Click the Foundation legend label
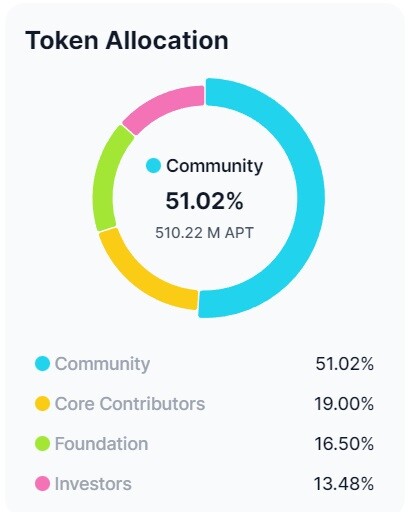418x512 pixels. coord(101,444)
